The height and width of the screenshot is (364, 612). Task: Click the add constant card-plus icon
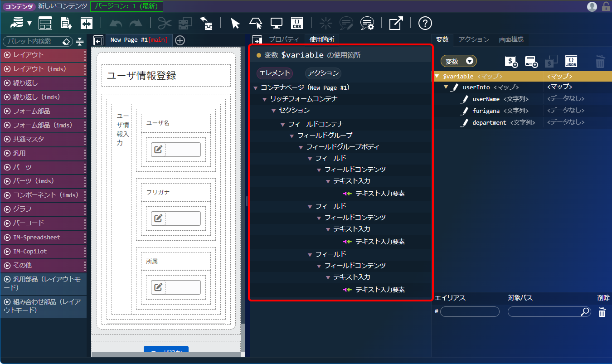click(x=531, y=62)
